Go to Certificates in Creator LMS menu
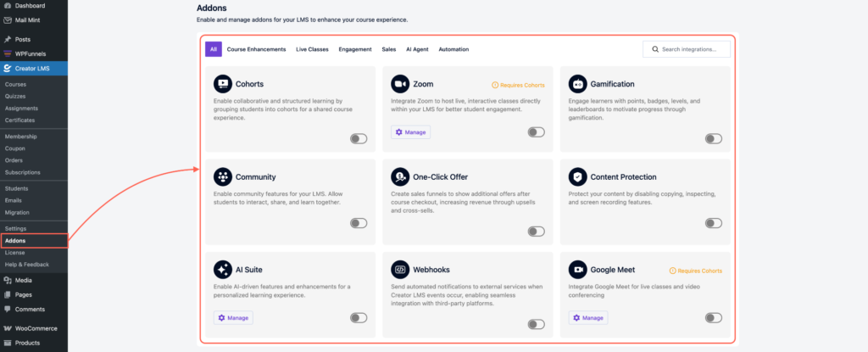 (19, 120)
